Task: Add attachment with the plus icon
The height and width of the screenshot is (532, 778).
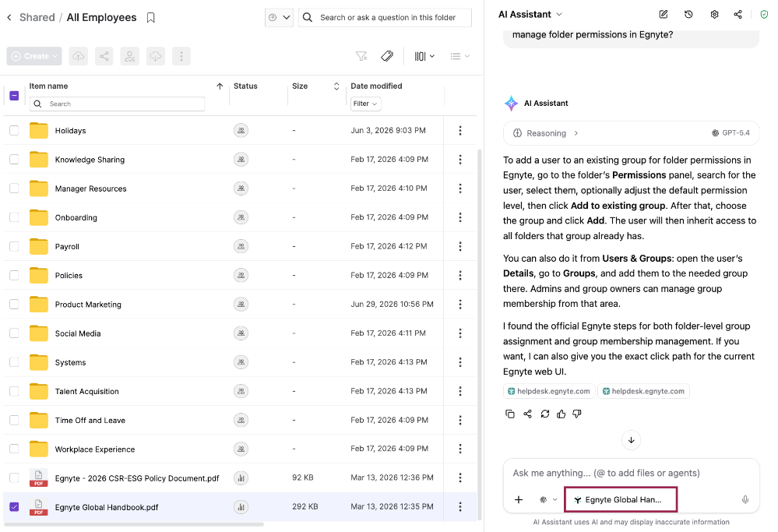Action: click(x=519, y=500)
